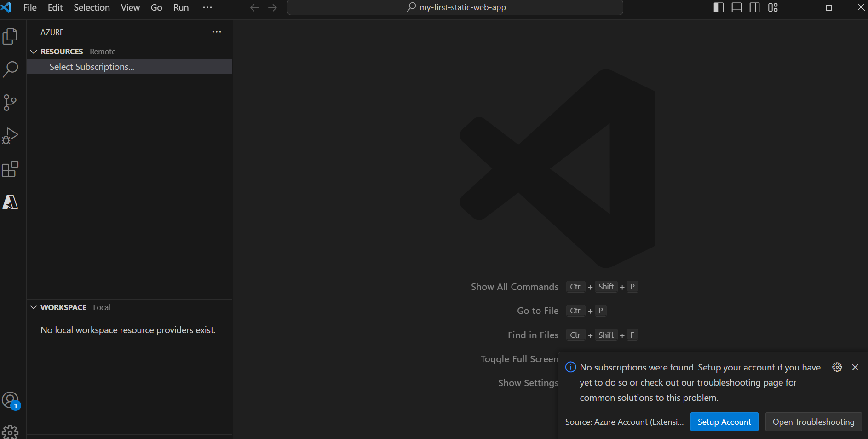Click the notification settings gear
This screenshot has width=868, height=439.
pyautogui.click(x=837, y=367)
